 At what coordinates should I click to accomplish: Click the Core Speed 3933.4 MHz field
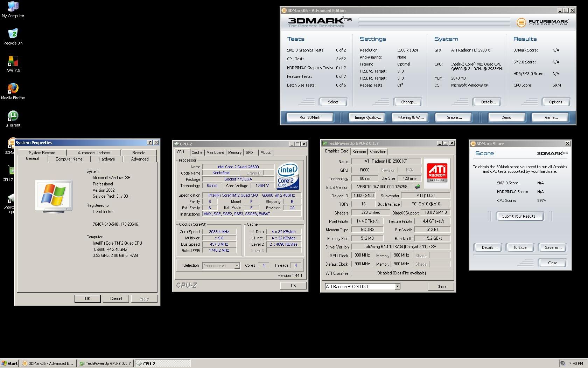[x=219, y=232]
